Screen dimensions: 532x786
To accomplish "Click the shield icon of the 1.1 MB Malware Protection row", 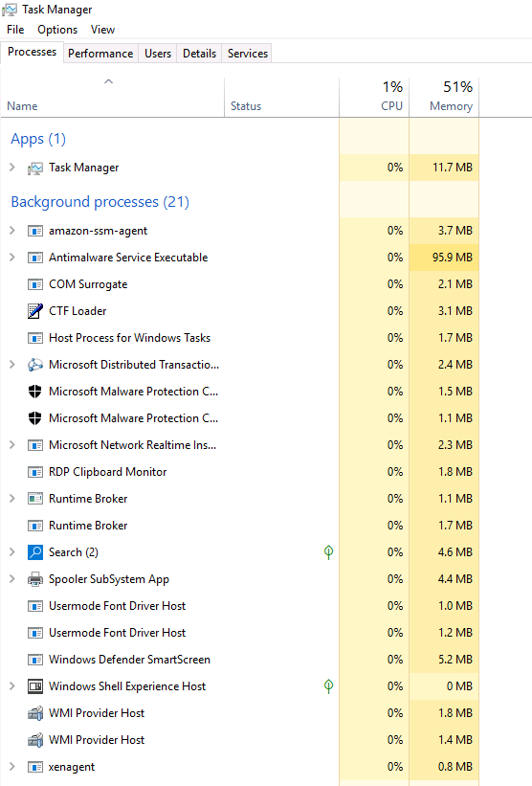I will [x=35, y=418].
